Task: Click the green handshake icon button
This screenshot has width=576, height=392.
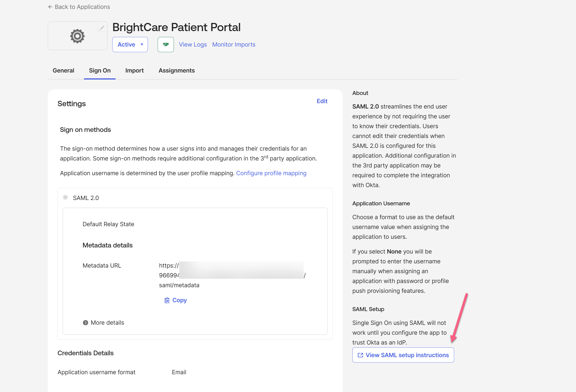Action: [166, 45]
